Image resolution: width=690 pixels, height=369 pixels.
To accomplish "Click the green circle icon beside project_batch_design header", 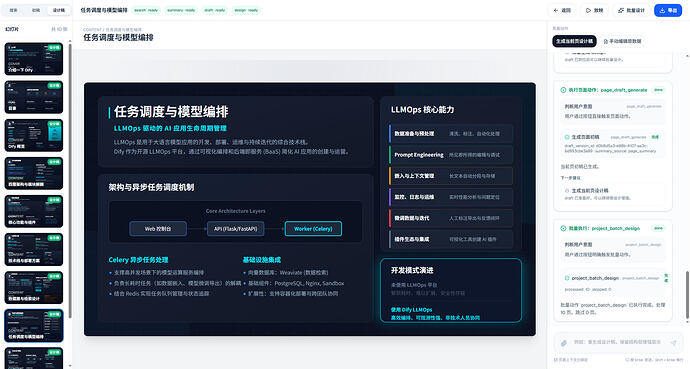I will 563,228.
